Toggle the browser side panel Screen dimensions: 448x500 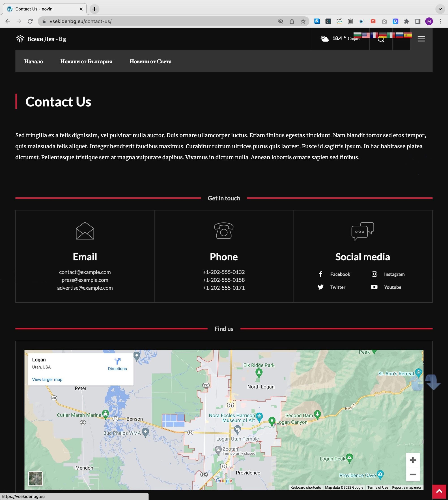(x=418, y=21)
